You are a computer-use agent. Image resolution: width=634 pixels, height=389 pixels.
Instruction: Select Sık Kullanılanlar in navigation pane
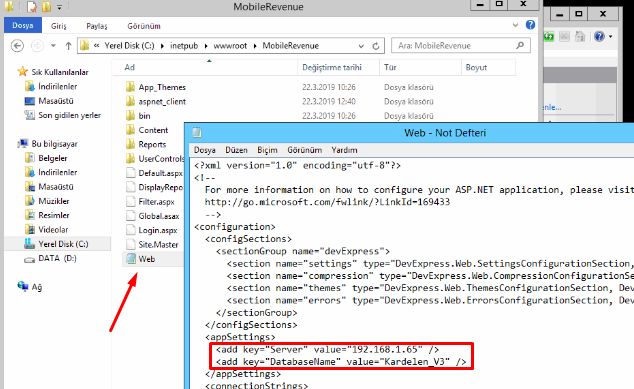[60, 72]
